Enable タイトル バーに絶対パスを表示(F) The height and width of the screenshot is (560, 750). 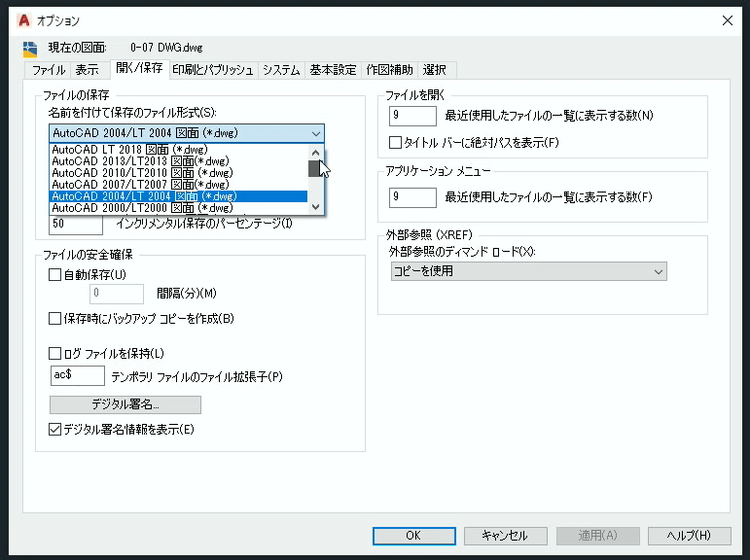tap(395, 143)
